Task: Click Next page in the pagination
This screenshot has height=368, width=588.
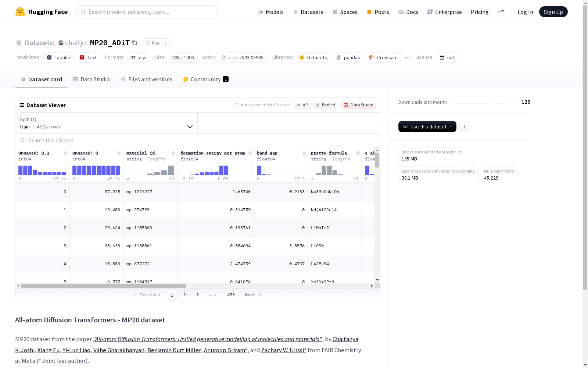Action: [x=253, y=295]
